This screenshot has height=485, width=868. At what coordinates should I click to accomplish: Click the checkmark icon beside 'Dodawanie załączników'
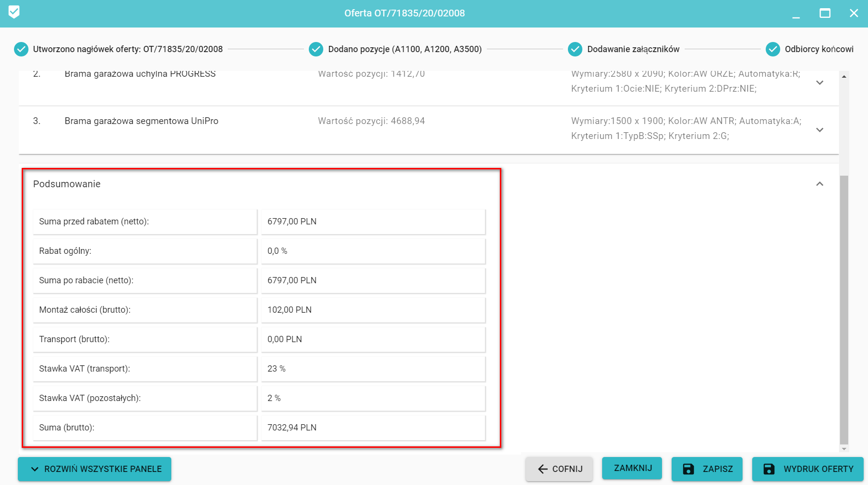(x=575, y=49)
